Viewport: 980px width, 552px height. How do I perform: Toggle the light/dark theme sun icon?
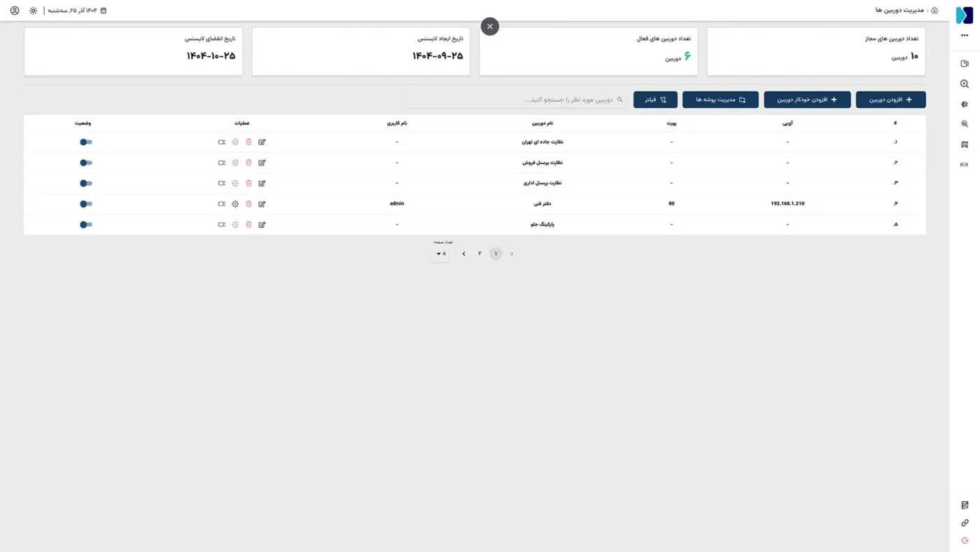point(33,11)
